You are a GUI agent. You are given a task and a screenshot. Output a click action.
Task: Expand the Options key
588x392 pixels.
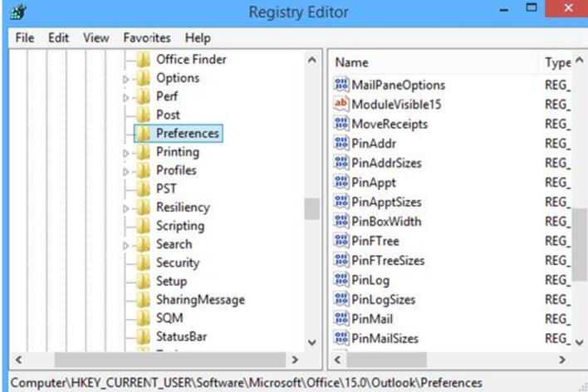126,79
